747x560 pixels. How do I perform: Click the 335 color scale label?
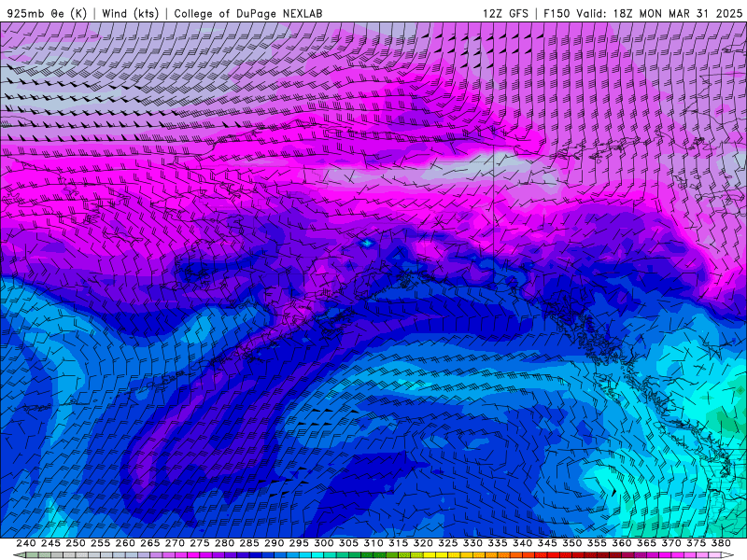[x=498, y=543]
